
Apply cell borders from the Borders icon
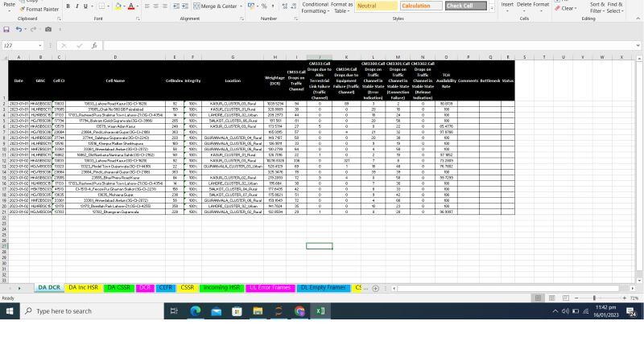click(101, 6)
